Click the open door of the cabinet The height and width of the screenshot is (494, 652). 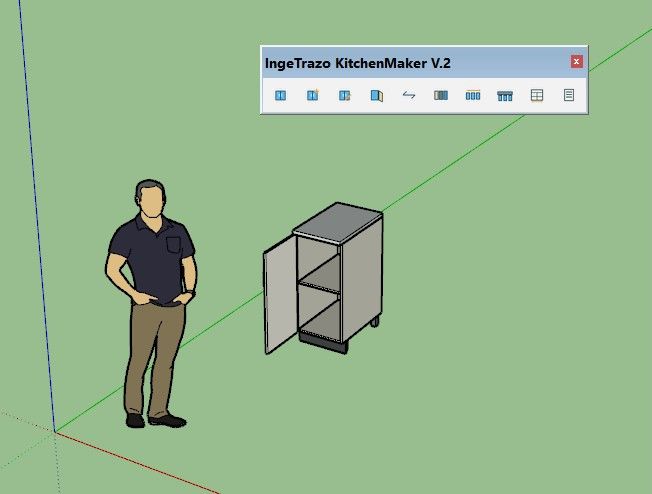(x=281, y=293)
